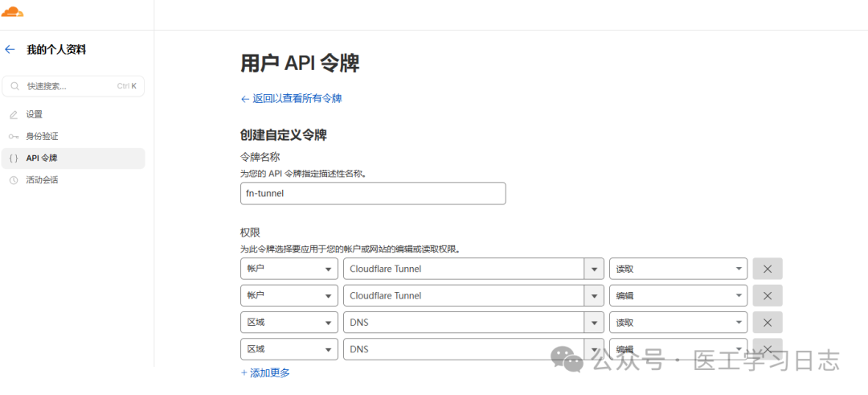This screenshot has height=395, width=868.
Task: Click the 权限 section label
Action: tap(250, 233)
